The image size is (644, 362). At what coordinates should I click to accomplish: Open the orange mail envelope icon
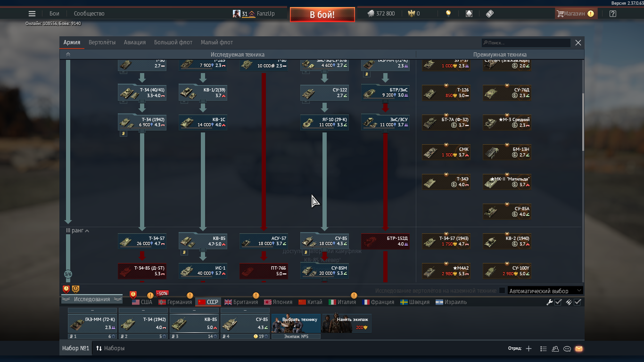(x=579, y=349)
